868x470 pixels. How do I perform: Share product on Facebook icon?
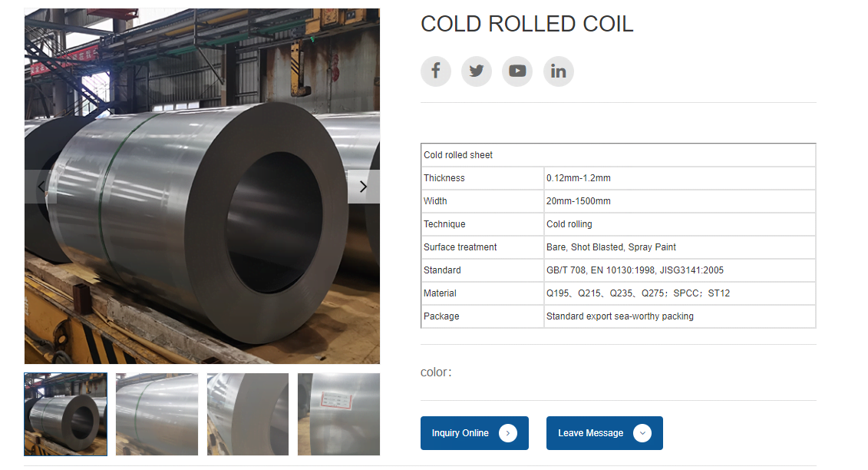tap(436, 71)
